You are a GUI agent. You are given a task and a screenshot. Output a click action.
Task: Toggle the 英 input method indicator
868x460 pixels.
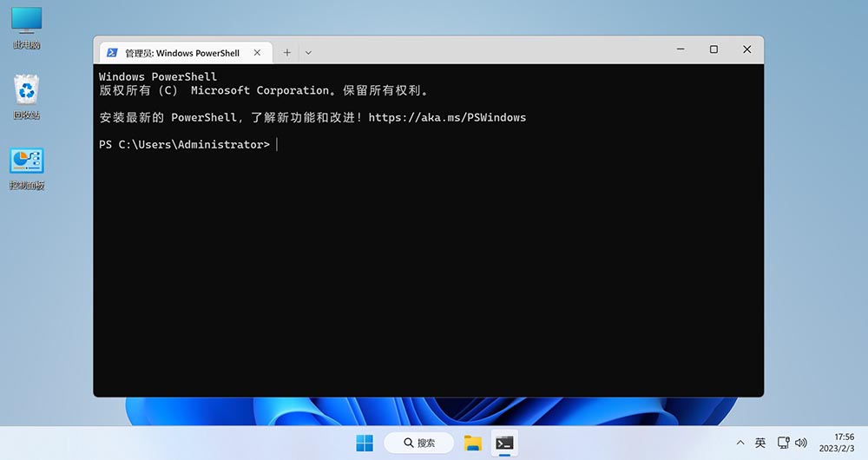click(760, 443)
